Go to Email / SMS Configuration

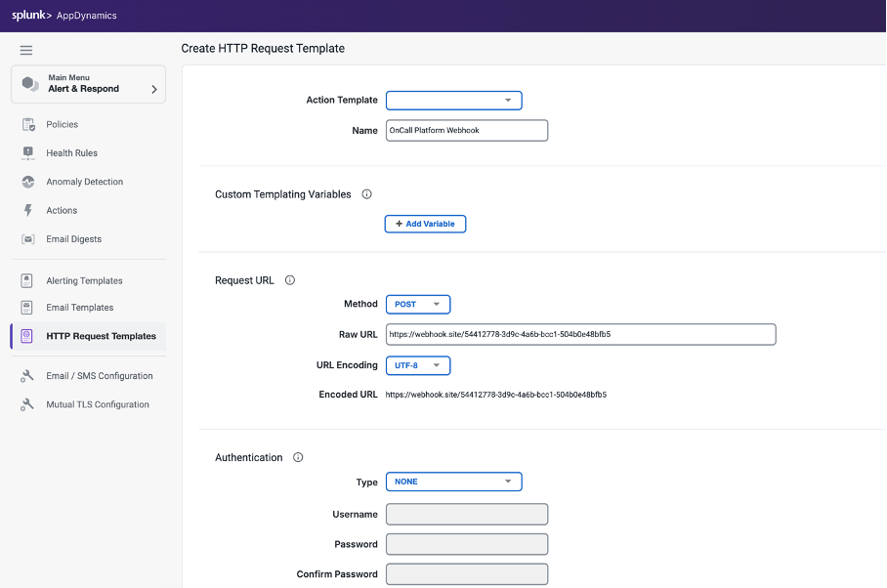[99, 376]
